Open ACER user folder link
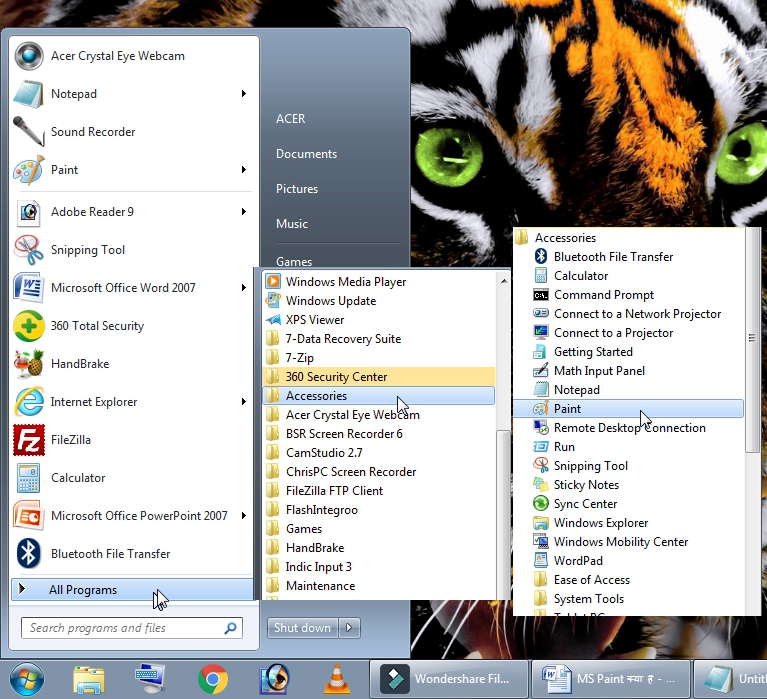767x699 pixels. [290, 119]
